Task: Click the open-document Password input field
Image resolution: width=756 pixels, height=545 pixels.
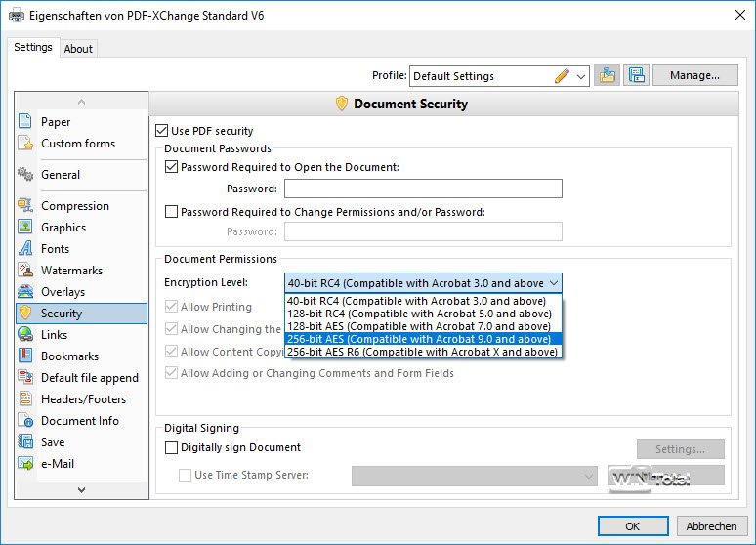Action: 422,189
